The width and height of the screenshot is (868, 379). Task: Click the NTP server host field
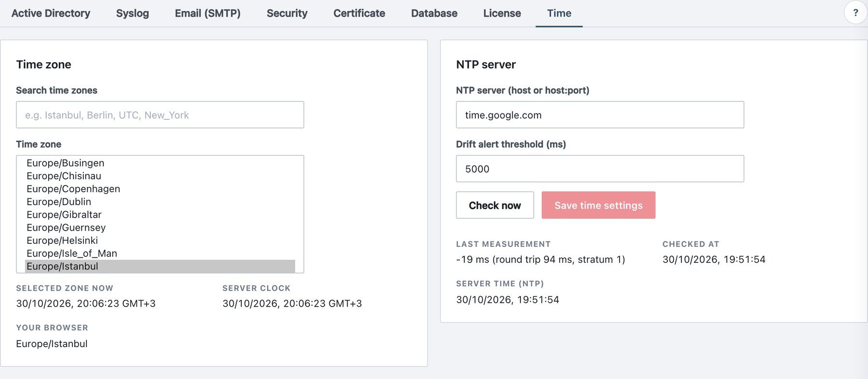pos(600,115)
